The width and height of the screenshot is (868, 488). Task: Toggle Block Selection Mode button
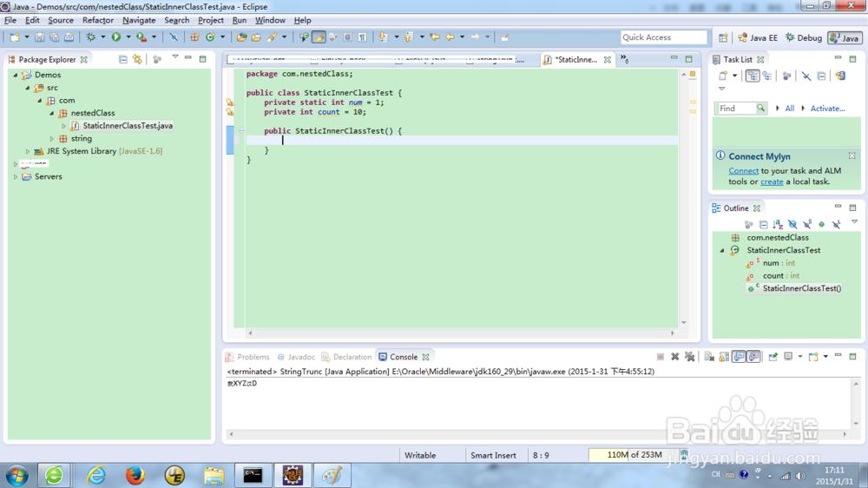click(348, 37)
